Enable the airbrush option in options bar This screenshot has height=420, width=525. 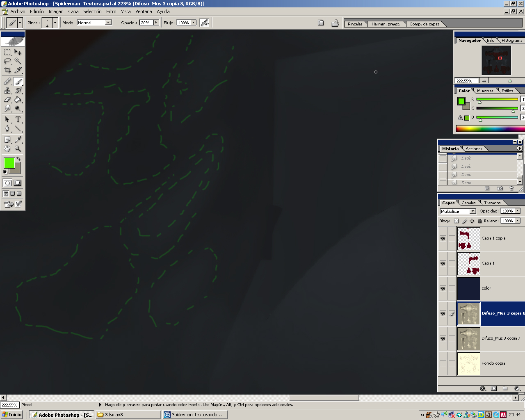pos(205,23)
